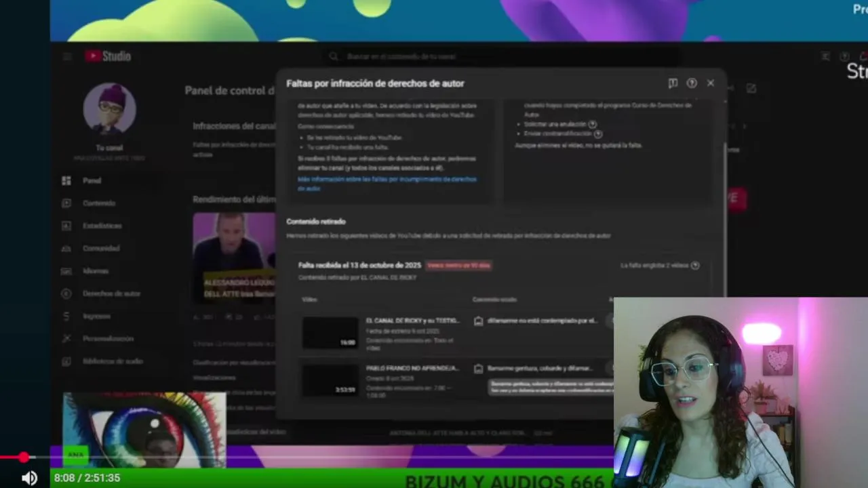Viewport: 868px width, 488px height.
Task: Mute the video with the speaker icon
Action: (29, 478)
